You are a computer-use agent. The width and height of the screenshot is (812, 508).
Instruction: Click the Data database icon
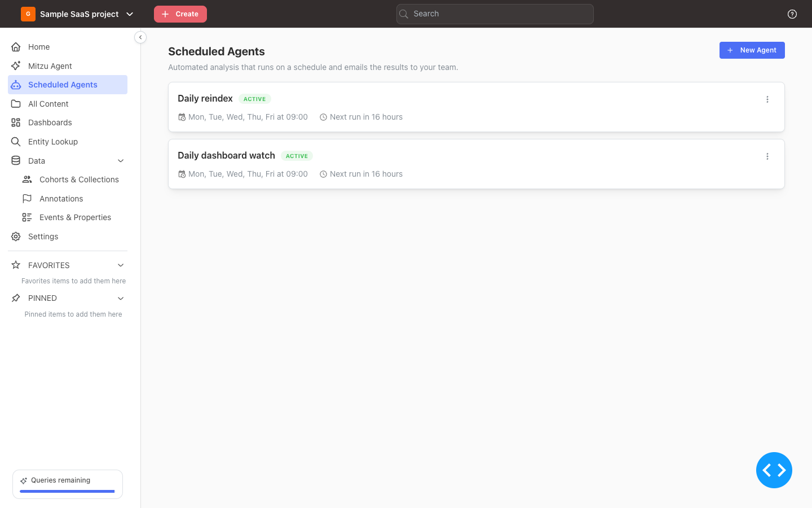coord(16,161)
